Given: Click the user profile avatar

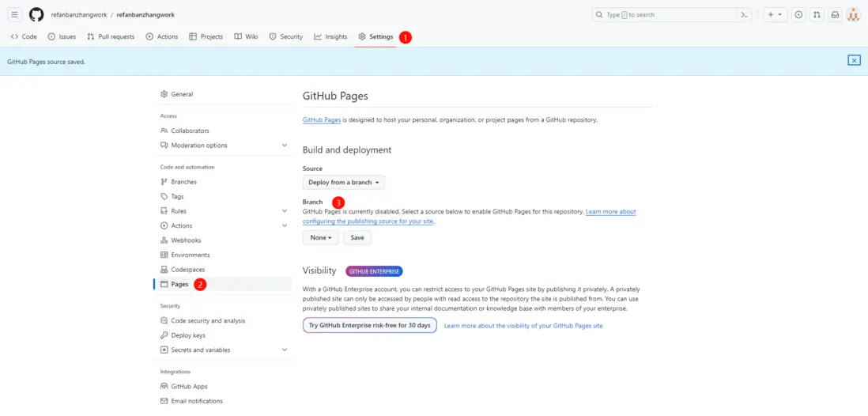Looking at the screenshot, I should (x=853, y=15).
